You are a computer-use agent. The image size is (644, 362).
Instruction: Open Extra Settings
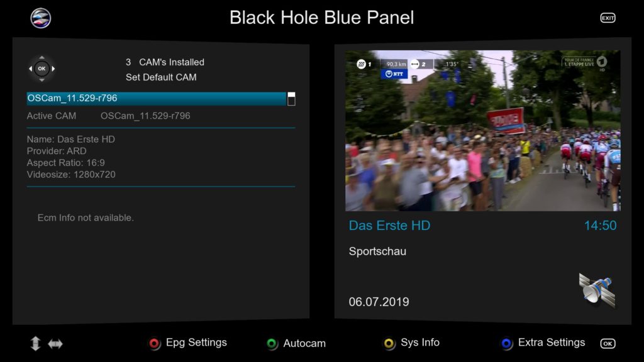(x=552, y=343)
